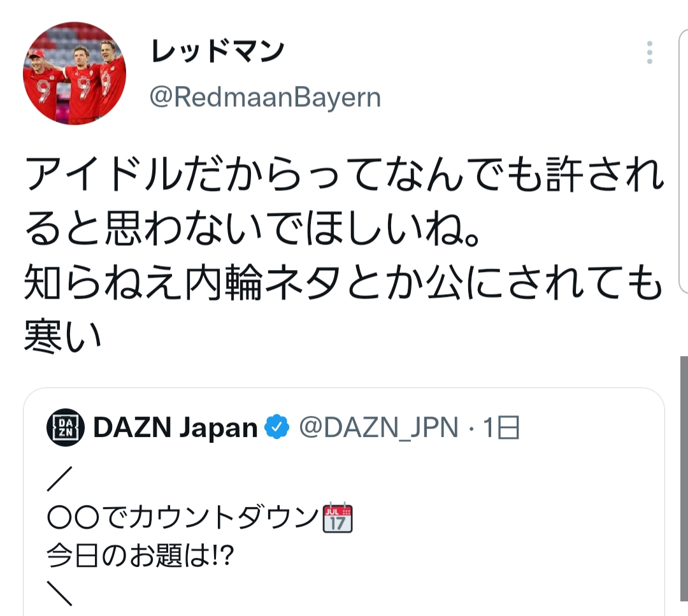Open the @DAZN_JPN handle

tap(378, 428)
